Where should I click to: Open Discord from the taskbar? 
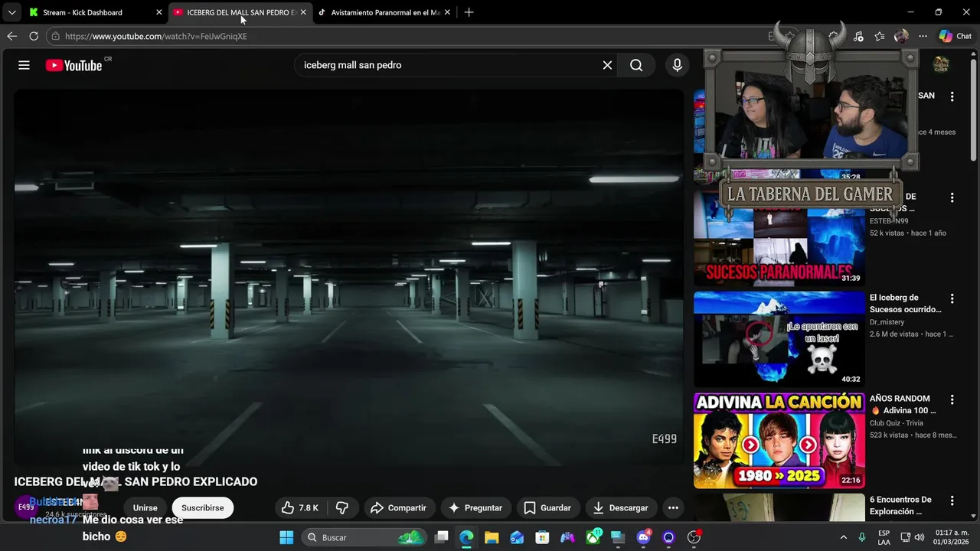click(x=643, y=537)
